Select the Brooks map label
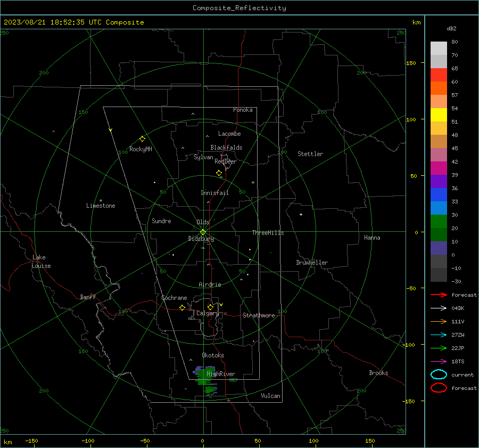Screen dimensions: 479x448 (378, 373)
